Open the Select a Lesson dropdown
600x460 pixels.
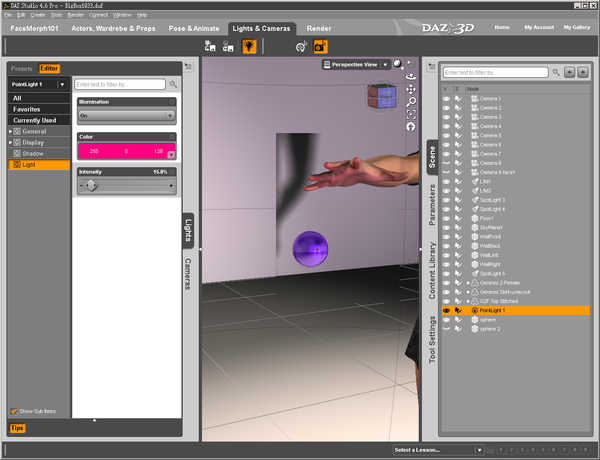pos(438,450)
